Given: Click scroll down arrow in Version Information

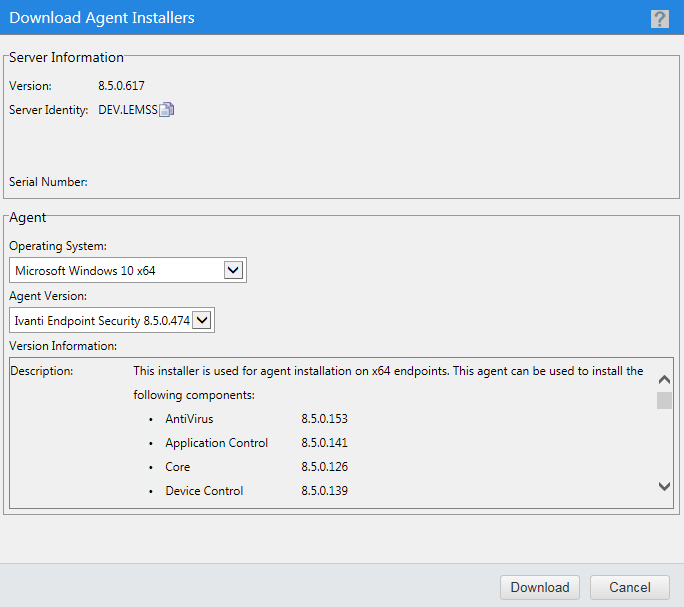Looking at the screenshot, I should pos(664,486).
